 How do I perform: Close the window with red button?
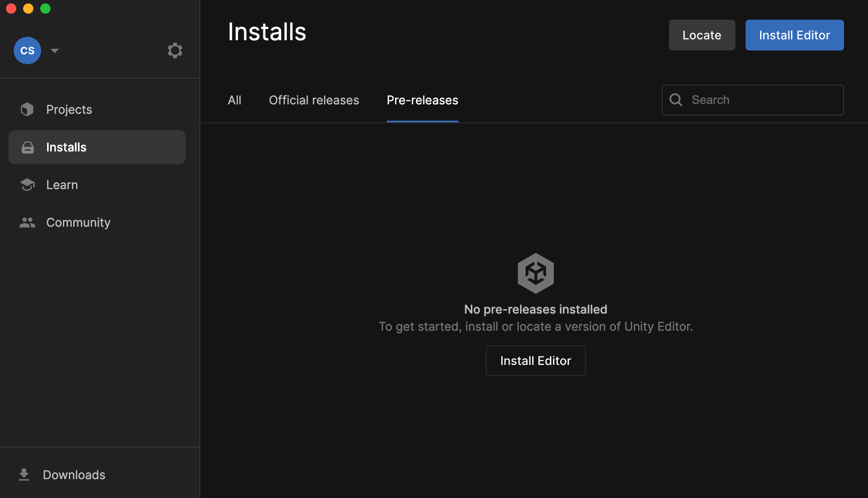tap(11, 9)
